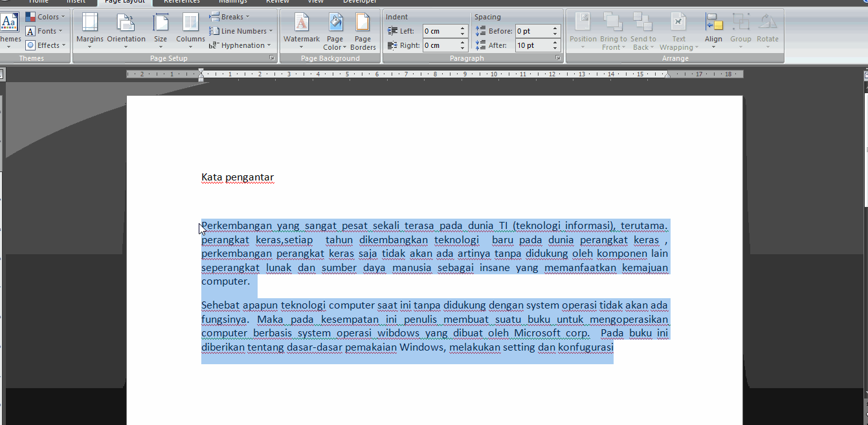The width and height of the screenshot is (868, 425).
Task: Open theme Effects dropdown
Action: tap(45, 45)
